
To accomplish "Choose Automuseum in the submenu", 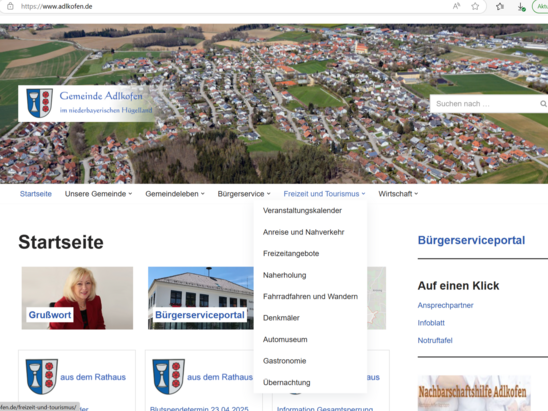I will [x=285, y=340].
